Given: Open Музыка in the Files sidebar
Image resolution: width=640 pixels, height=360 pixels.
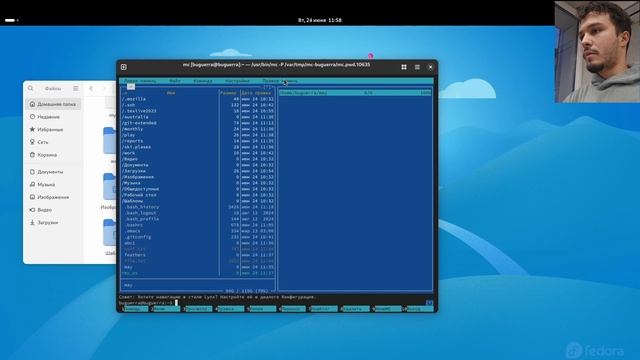Looking at the screenshot, I should click(53, 184).
